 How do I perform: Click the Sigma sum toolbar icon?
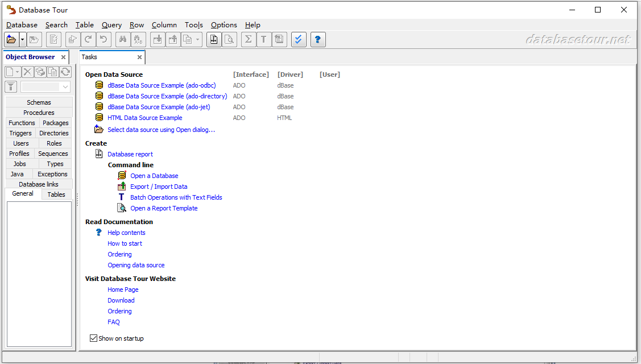point(248,40)
